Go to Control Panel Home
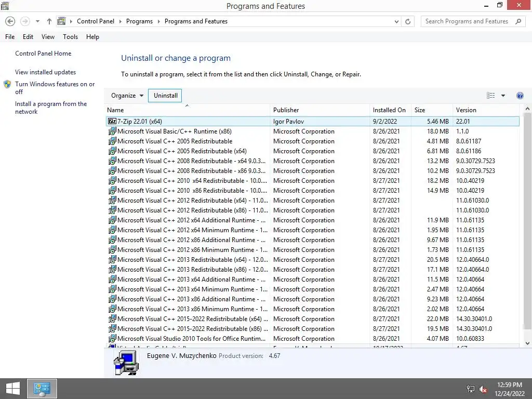This screenshot has height=399, width=532. pyautogui.click(x=43, y=54)
